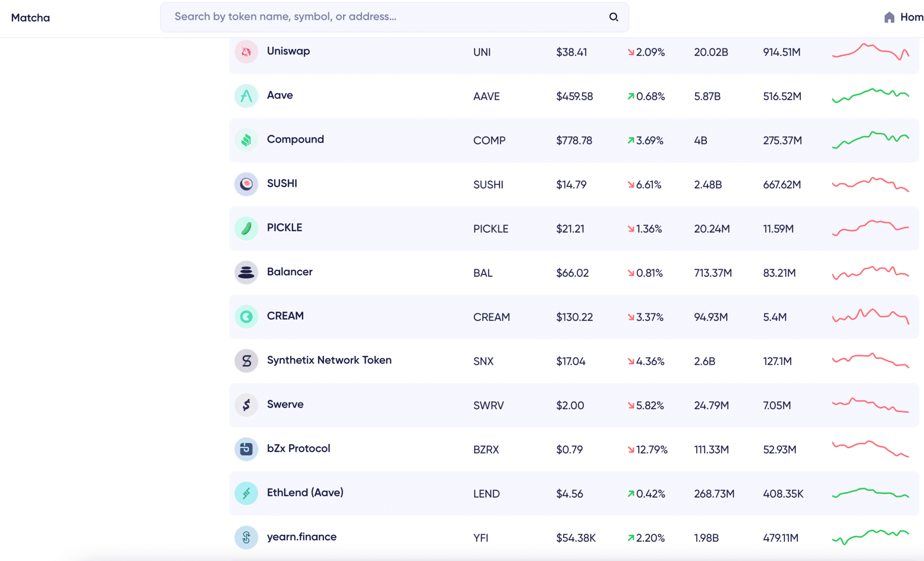
Task: Select the CREAM token icon
Action: pos(246,317)
